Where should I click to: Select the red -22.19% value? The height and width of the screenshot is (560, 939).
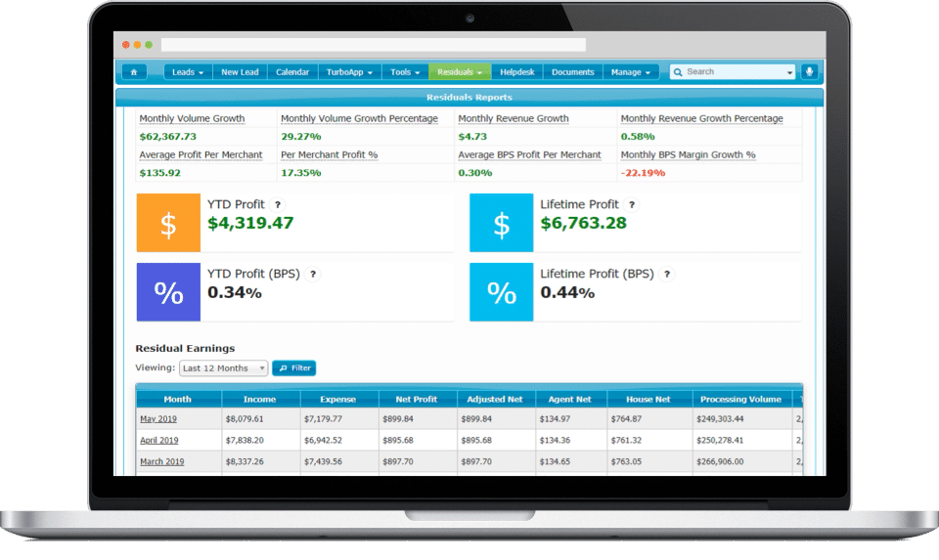tap(643, 173)
